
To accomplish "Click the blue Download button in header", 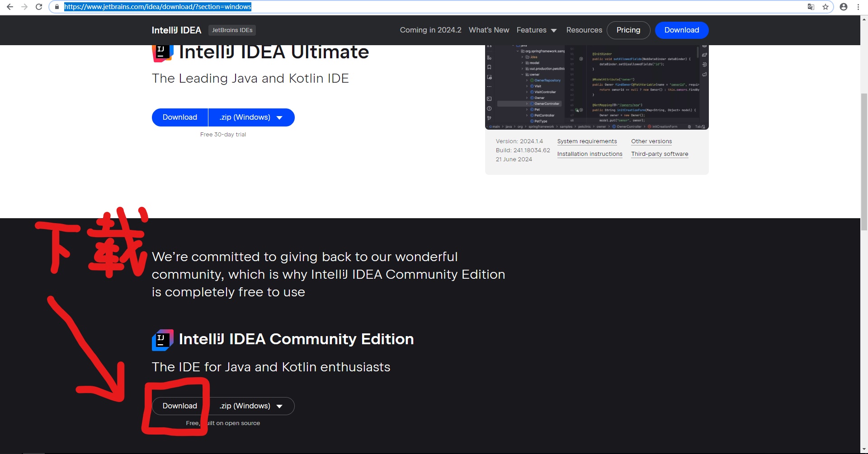I will pos(682,30).
